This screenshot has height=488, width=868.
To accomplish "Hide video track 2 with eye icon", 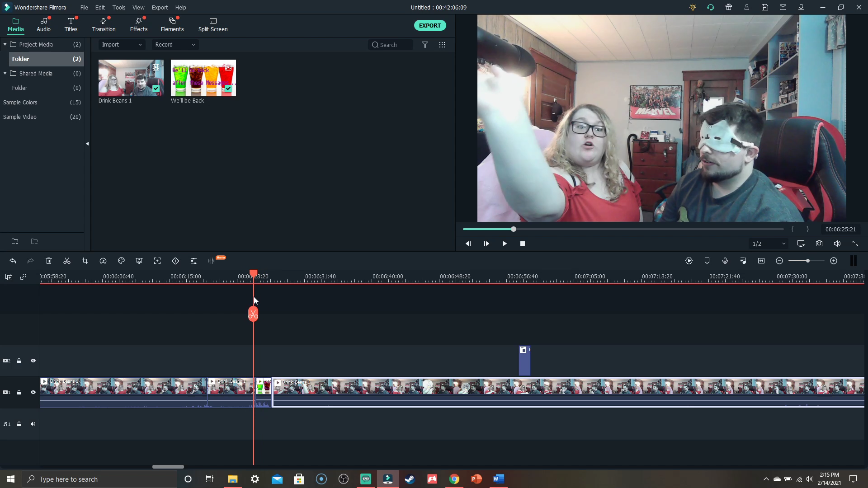I will click(x=33, y=361).
